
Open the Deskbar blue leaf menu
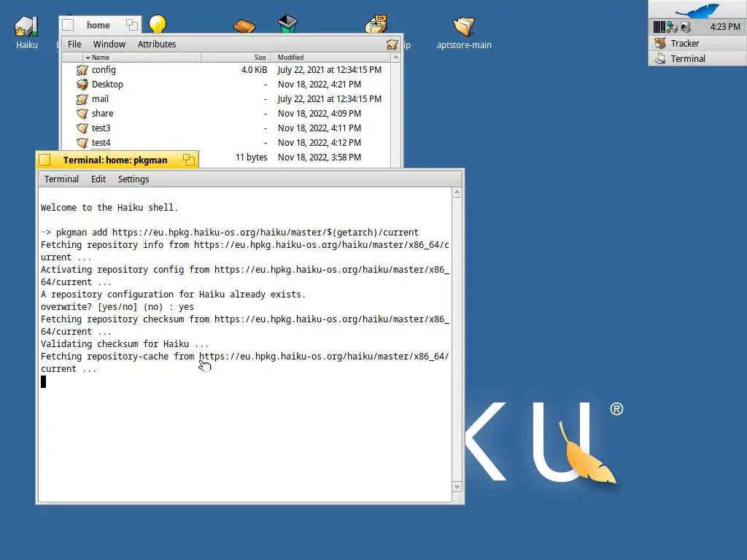coord(697,9)
